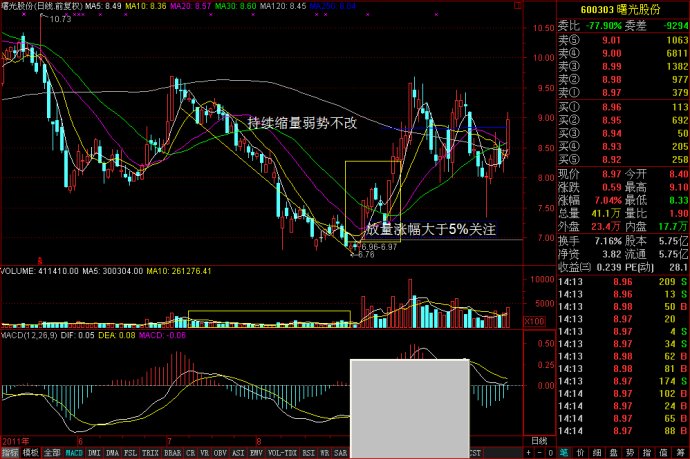Screen dimensions: 690x459
Task: Switch to the ASI indicator
Action: tap(238, 453)
